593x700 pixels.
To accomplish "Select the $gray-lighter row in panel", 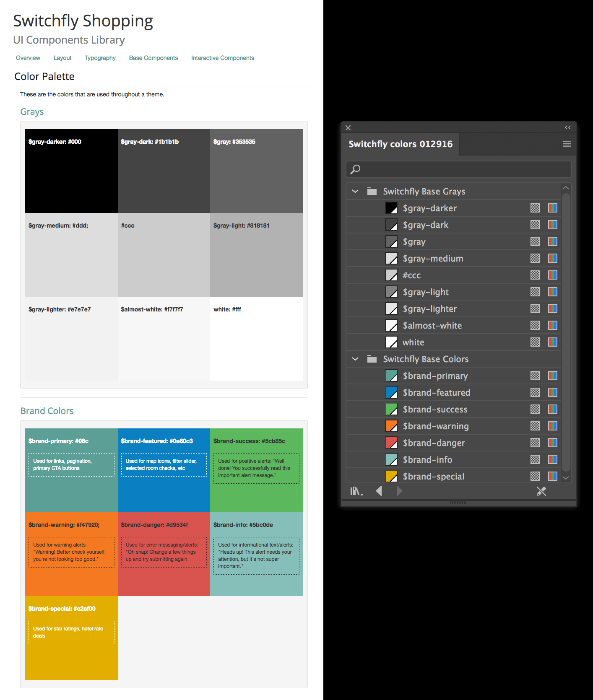I will tap(454, 309).
